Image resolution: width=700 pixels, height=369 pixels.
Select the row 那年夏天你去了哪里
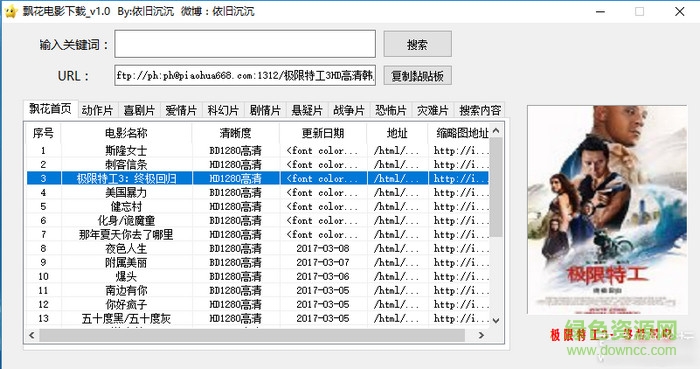point(258,234)
